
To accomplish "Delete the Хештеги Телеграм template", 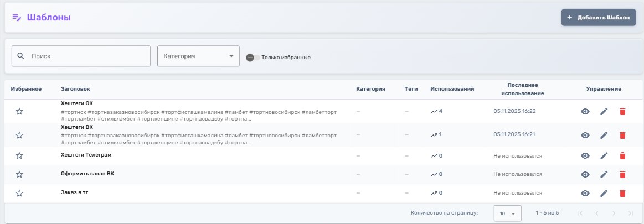I will pyautogui.click(x=622, y=156).
